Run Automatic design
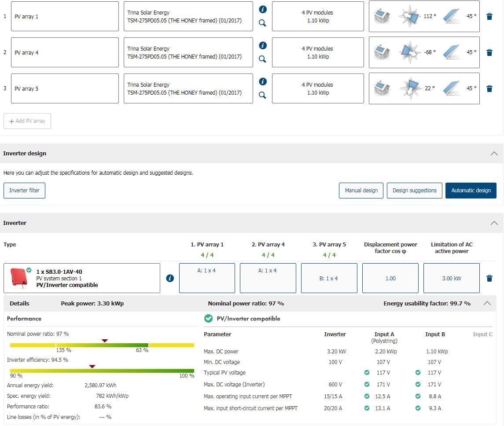Viewport: 504px width, 426px height. tap(471, 191)
